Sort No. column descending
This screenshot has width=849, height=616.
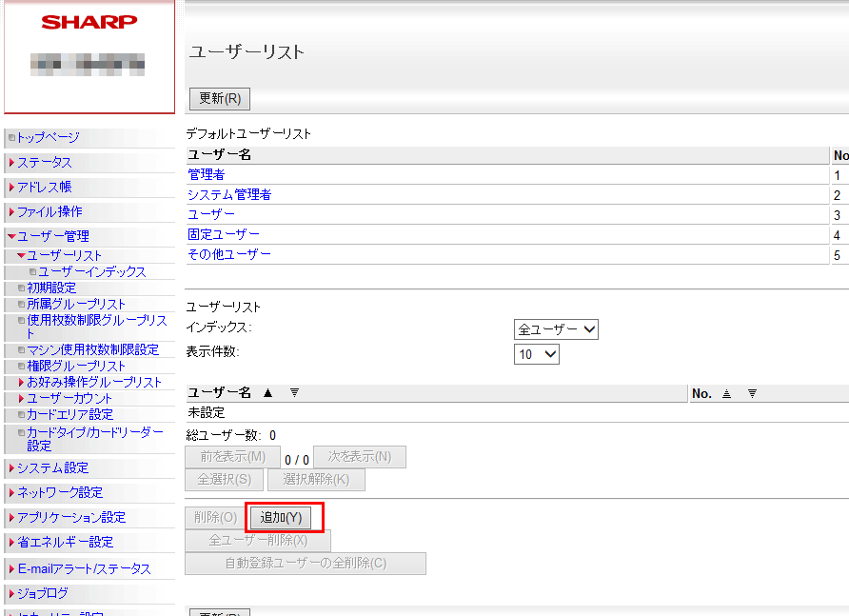point(751,393)
